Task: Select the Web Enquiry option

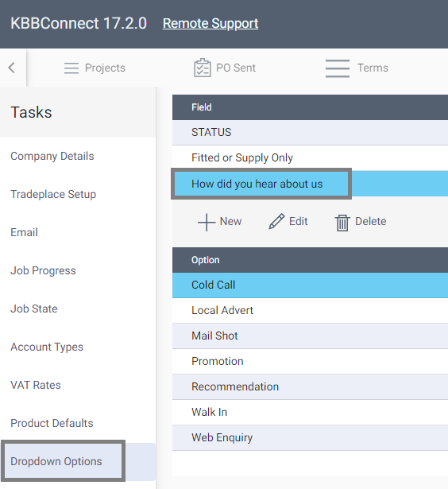Action: click(x=310, y=438)
